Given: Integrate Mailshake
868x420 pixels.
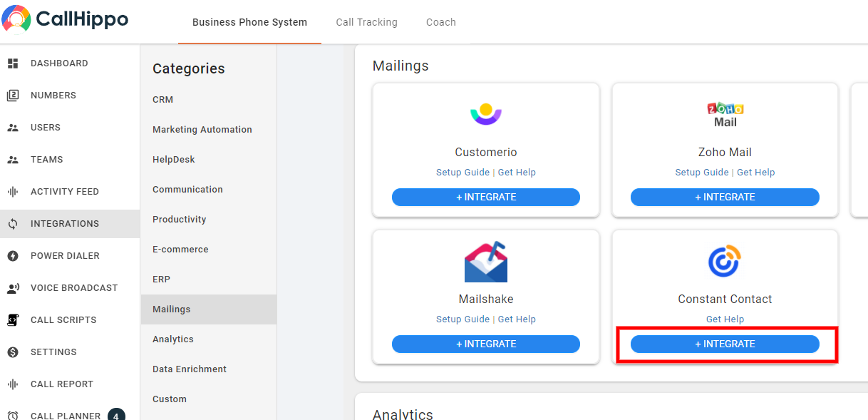Looking at the screenshot, I should [486, 344].
